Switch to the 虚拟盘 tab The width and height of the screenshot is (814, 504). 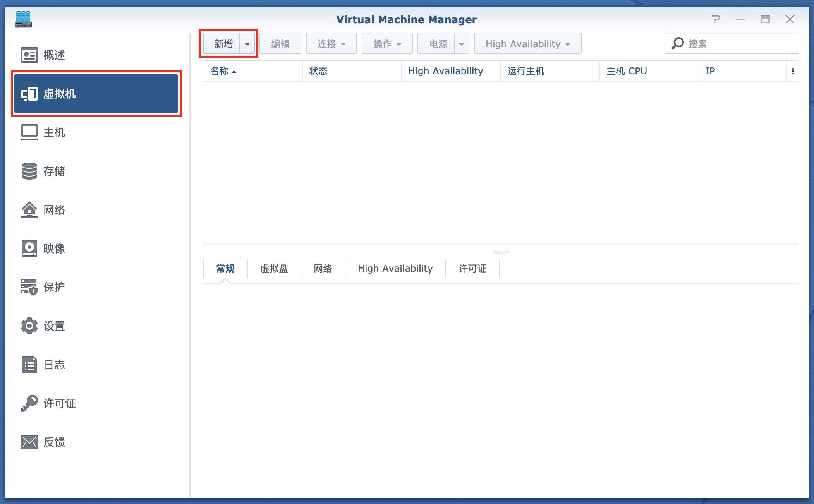[274, 269]
